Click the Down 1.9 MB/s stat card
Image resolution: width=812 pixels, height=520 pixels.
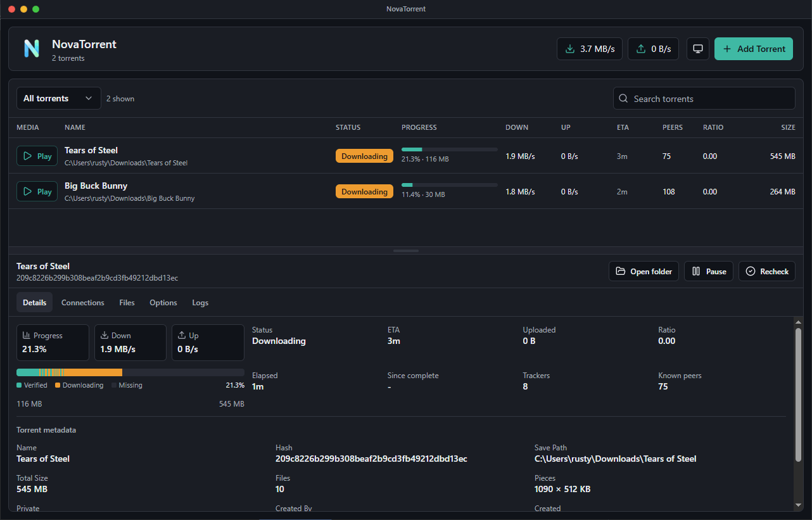(x=130, y=343)
